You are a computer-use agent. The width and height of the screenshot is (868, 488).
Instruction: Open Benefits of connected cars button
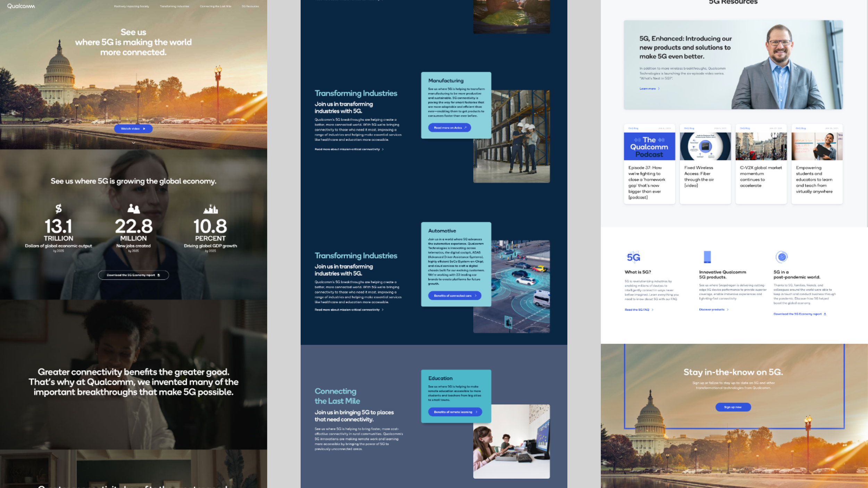click(454, 295)
